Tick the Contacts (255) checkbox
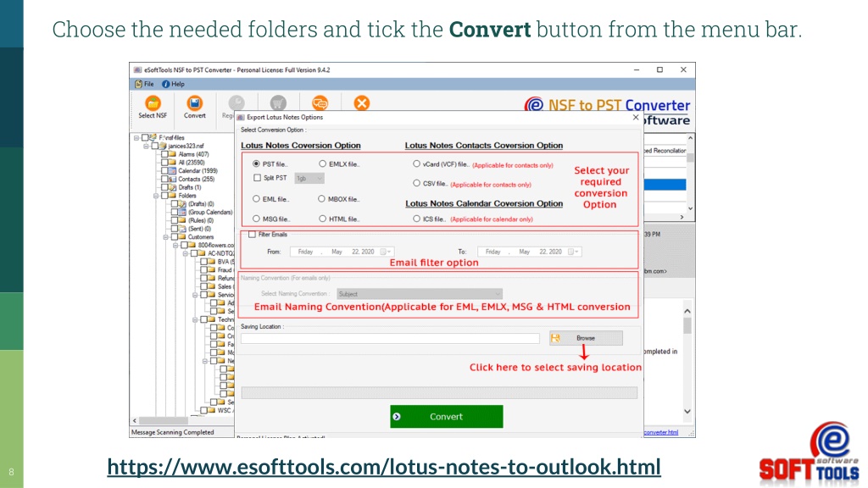 [164, 179]
